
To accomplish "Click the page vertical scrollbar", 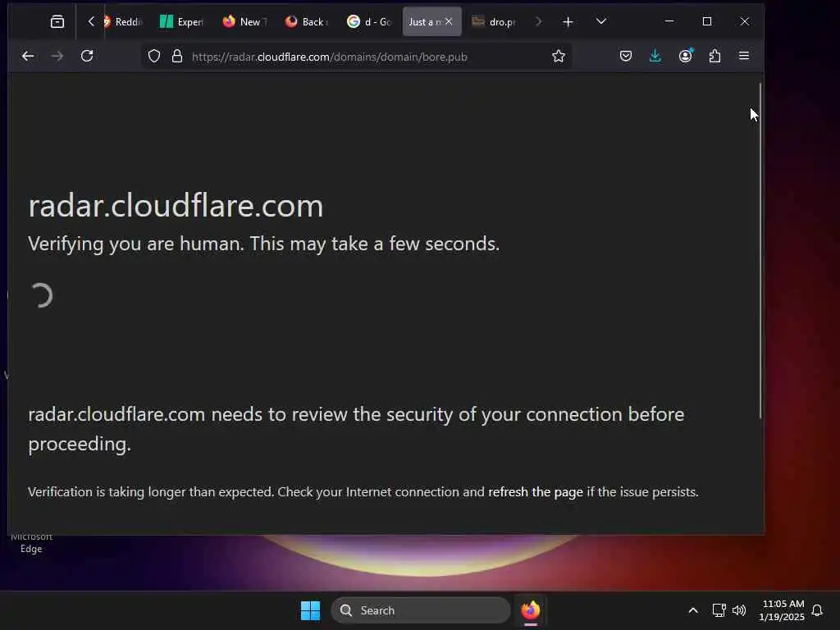I will click(x=760, y=251).
